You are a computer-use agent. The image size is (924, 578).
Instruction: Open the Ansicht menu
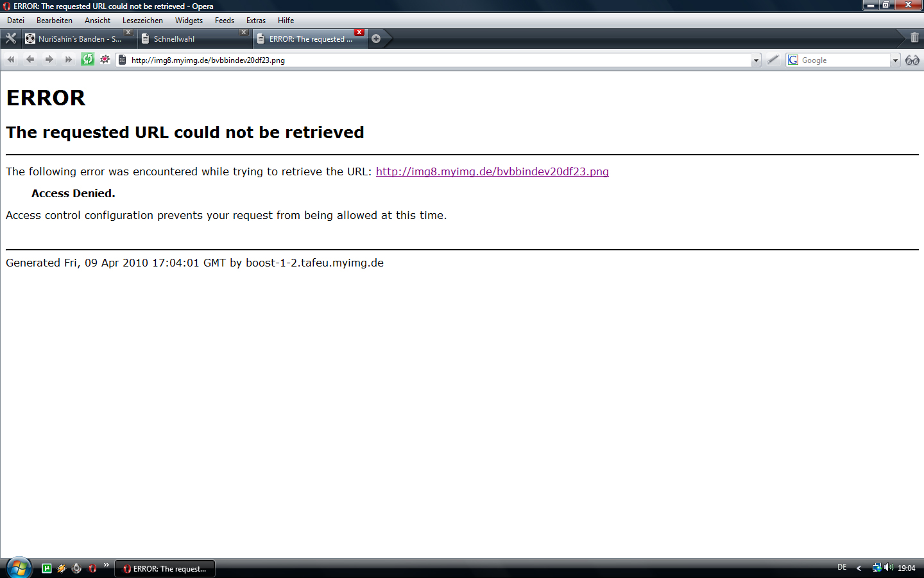pyautogui.click(x=98, y=21)
